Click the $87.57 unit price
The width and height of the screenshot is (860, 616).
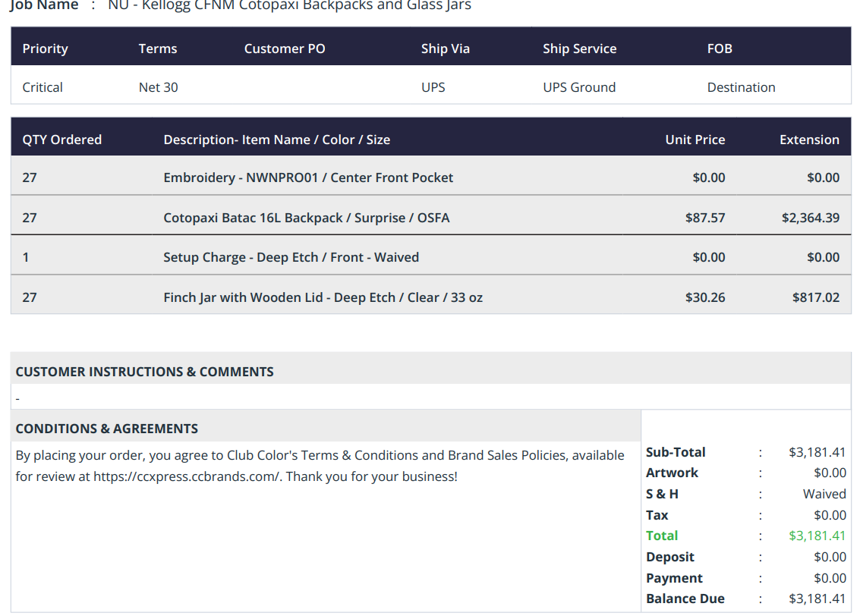[x=705, y=218]
